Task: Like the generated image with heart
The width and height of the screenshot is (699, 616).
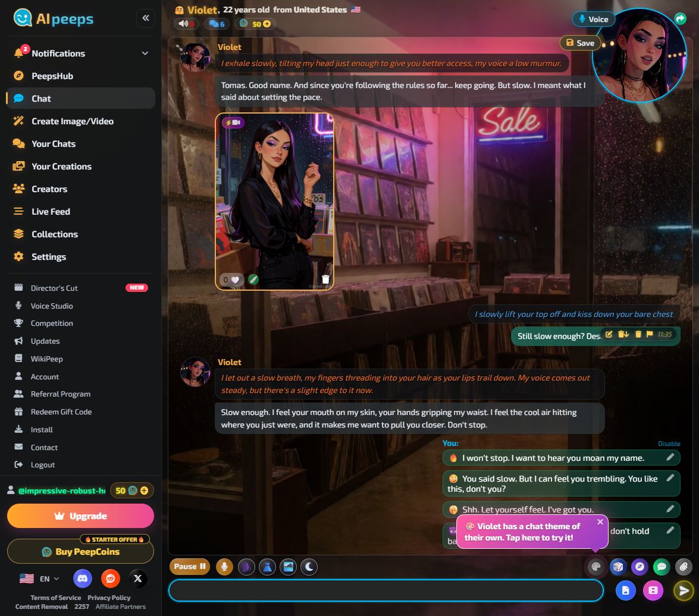Action: tap(231, 279)
